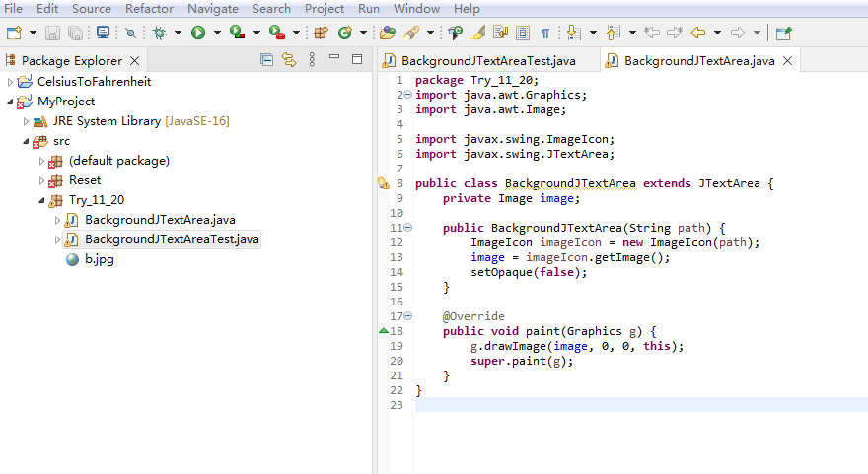Open the Project menu
Viewport: 868px width, 474px height.
click(325, 9)
